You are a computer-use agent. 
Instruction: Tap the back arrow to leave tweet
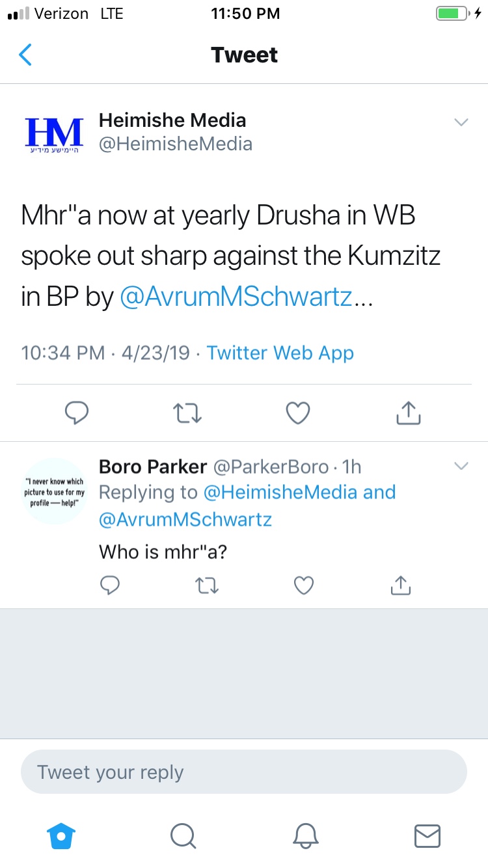click(x=25, y=55)
